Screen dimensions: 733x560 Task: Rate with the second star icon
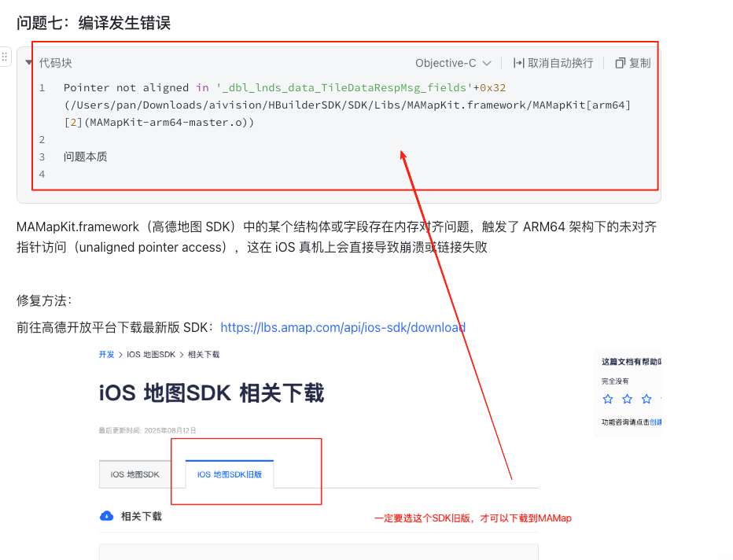627,399
